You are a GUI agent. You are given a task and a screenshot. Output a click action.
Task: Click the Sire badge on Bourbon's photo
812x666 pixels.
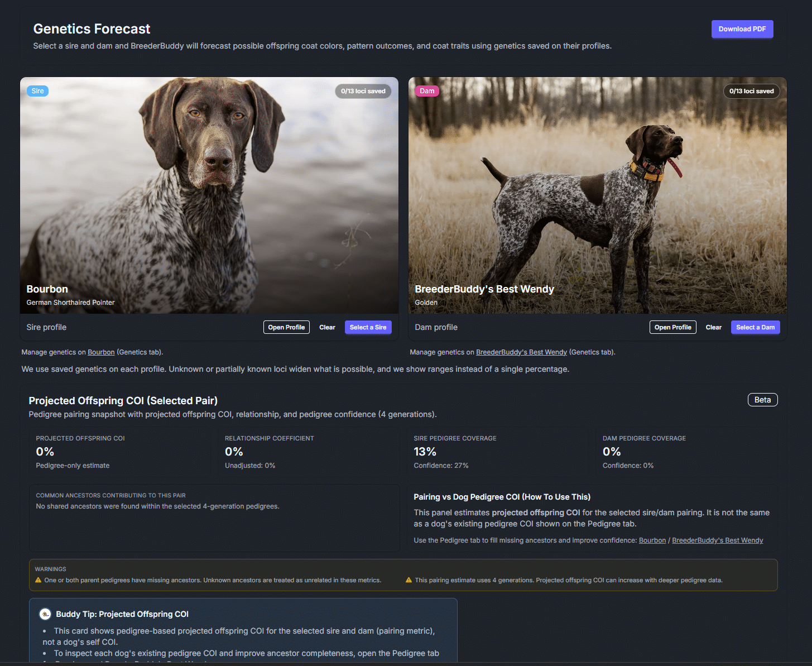(37, 90)
